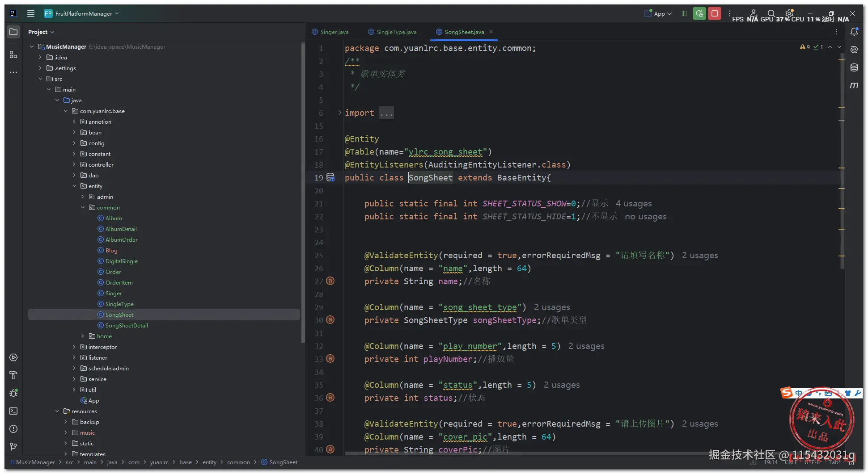This screenshot has width=868, height=474.
Task: Open the Structure tool window icon
Action: [13, 55]
